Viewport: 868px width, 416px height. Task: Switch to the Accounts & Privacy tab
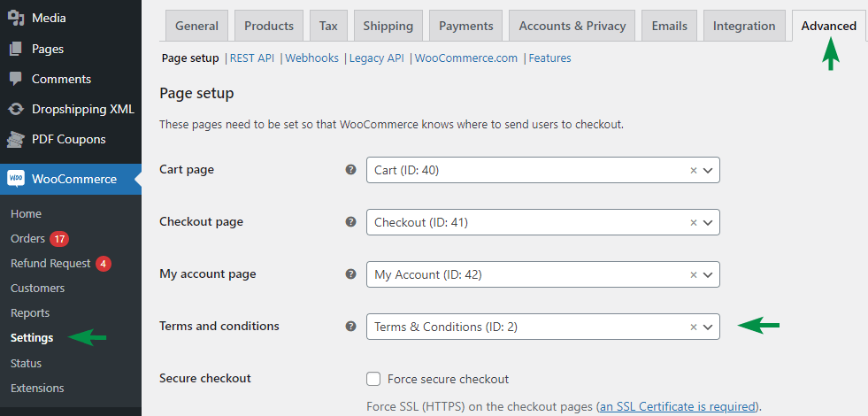click(x=572, y=26)
